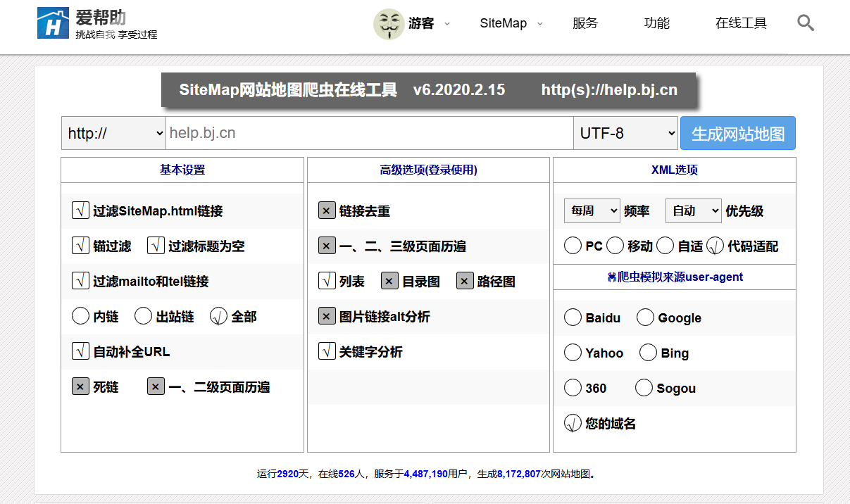Image resolution: width=850 pixels, height=504 pixels.
Task: Select the PC radio option
Action: (573, 245)
